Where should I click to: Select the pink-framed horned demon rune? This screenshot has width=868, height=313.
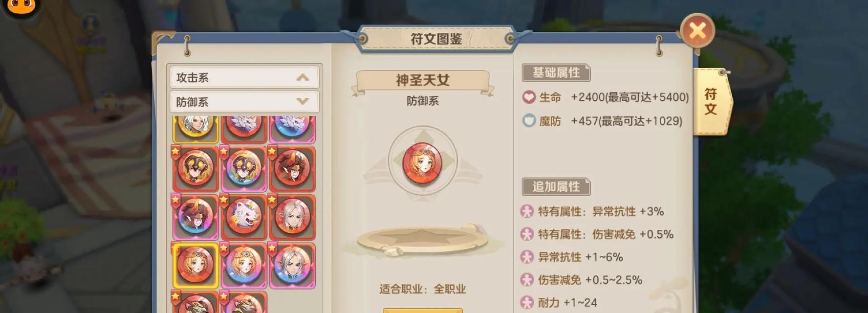(195, 217)
